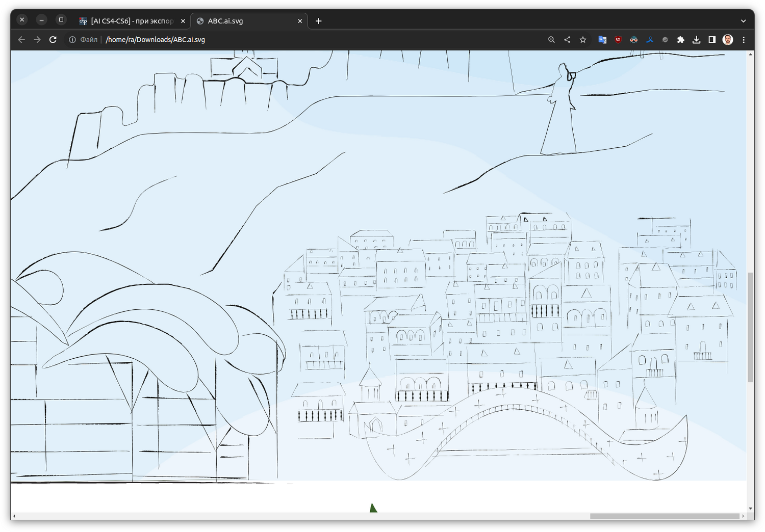Open the zoom control in address bar
This screenshot has height=532, width=765.
pos(551,40)
